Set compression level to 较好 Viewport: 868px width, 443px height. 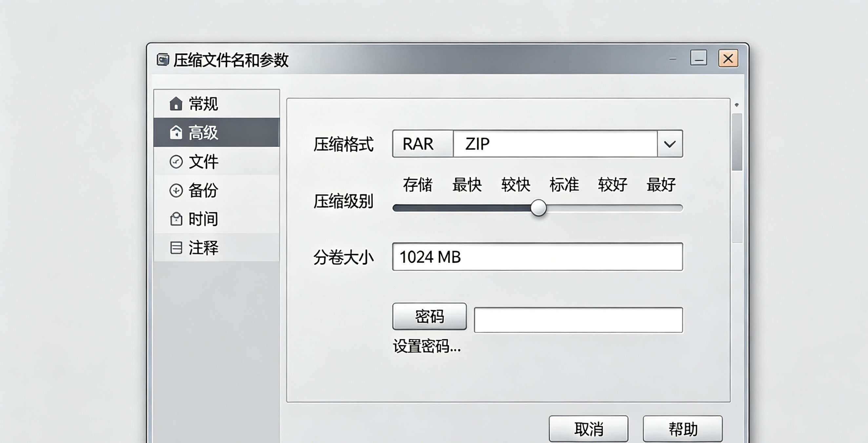pos(613,184)
